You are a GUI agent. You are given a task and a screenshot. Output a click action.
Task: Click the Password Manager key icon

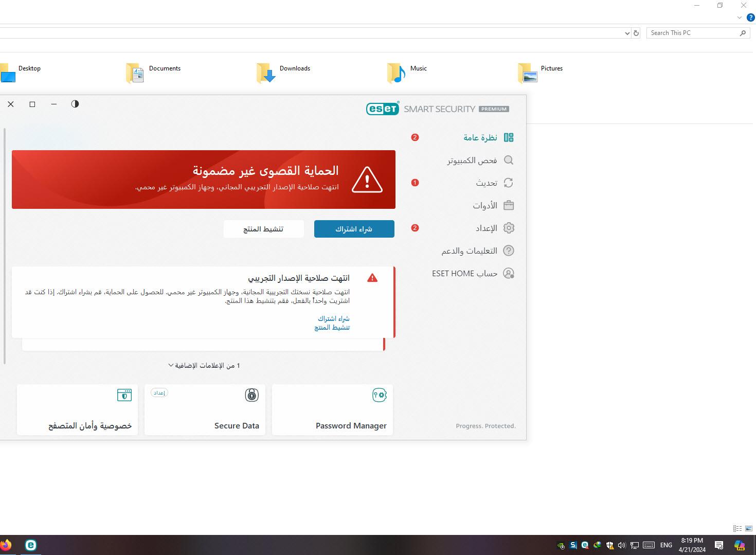(380, 395)
